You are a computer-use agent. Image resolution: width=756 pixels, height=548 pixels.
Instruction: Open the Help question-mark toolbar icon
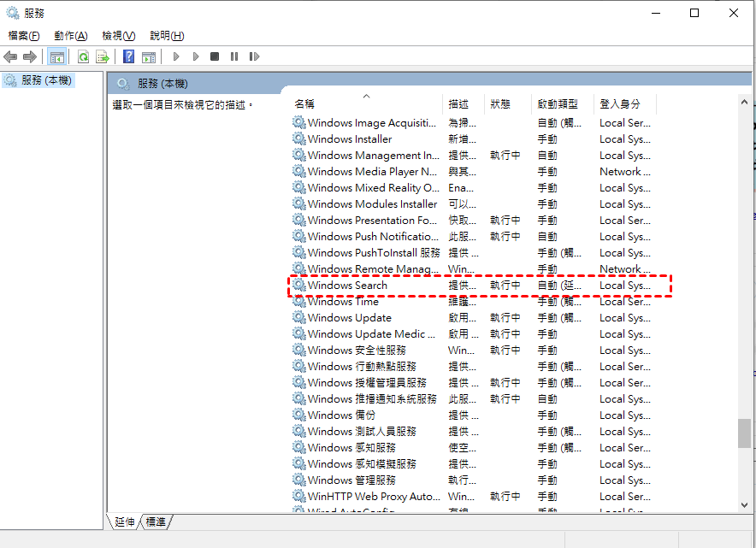click(x=129, y=56)
